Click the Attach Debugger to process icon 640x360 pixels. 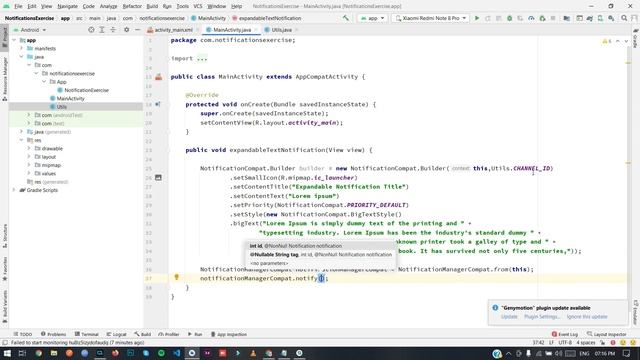click(542, 18)
